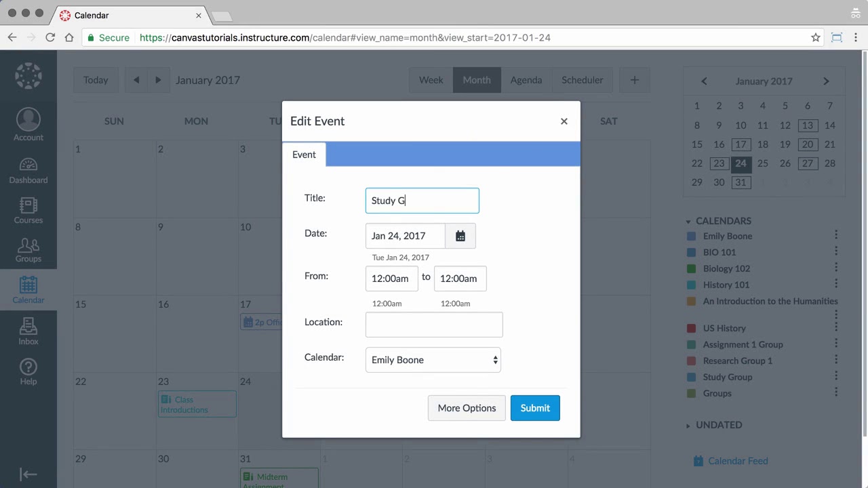Screen dimensions: 868x488
Task: Bookmark this page with star
Action: 816,38
